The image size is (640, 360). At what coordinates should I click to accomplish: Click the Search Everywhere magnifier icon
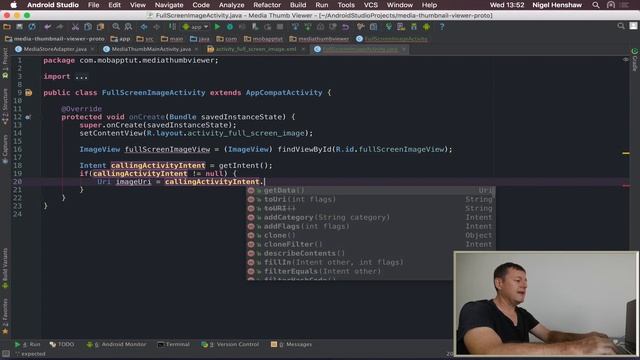click(x=621, y=26)
